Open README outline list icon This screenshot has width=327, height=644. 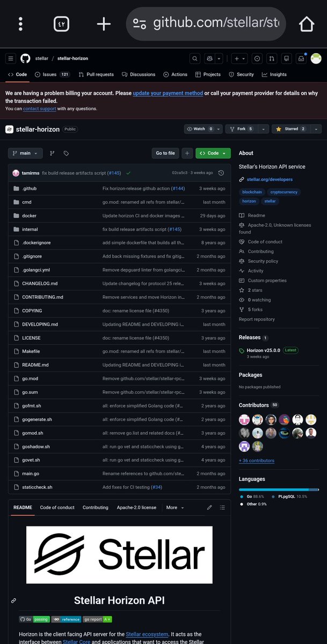pyautogui.click(x=222, y=507)
